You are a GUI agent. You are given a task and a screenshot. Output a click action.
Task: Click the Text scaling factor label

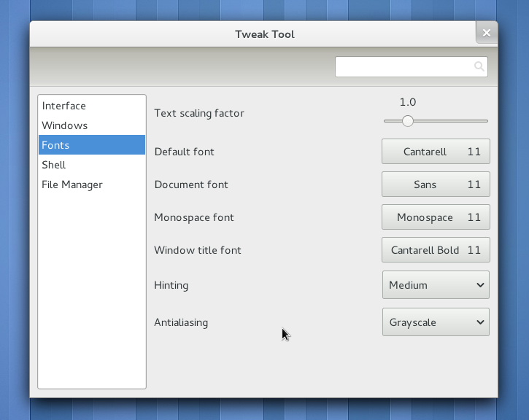coord(199,113)
